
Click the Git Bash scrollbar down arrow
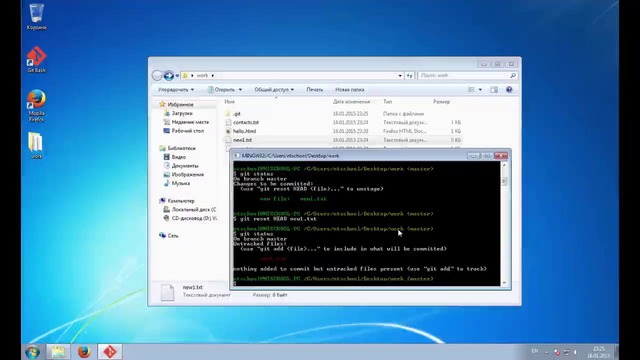(x=504, y=282)
